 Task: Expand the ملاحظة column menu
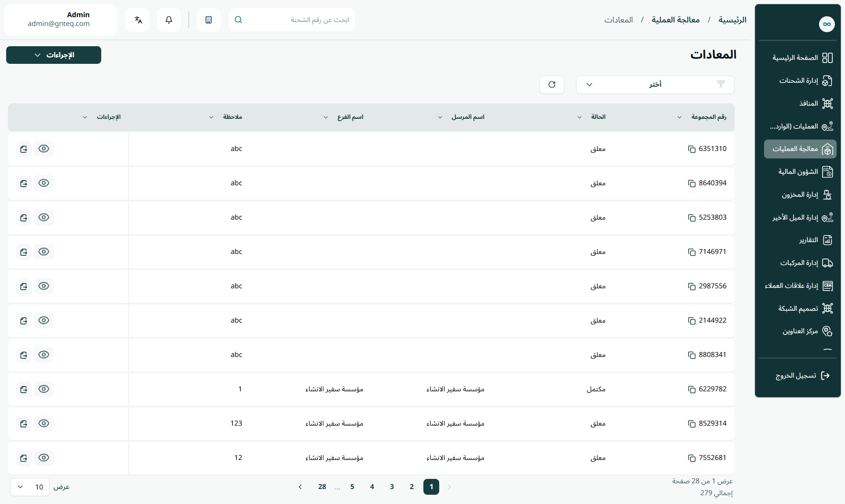(211, 117)
